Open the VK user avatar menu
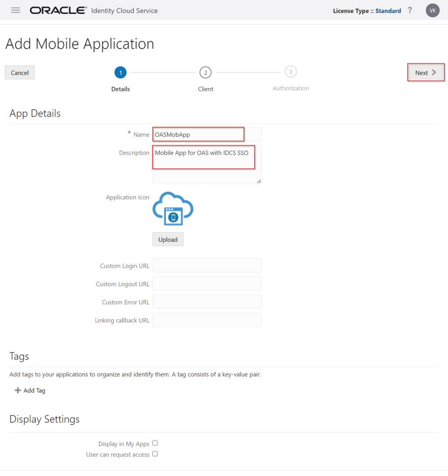This screenshot has width=448, height=476. 432,10
